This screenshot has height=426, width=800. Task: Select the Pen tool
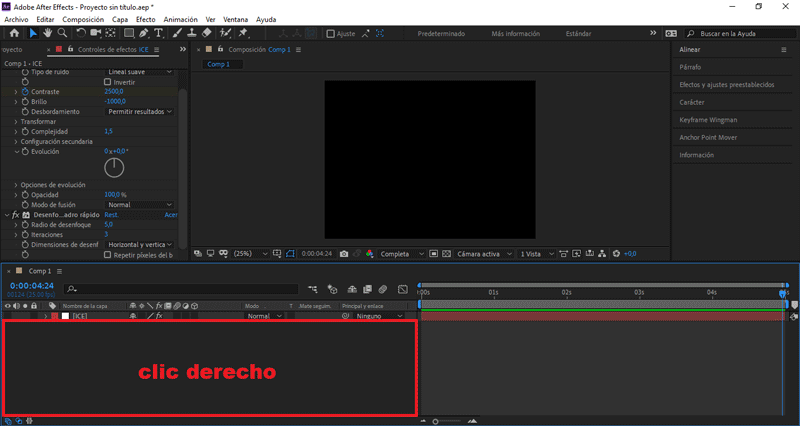coord(144,33)
